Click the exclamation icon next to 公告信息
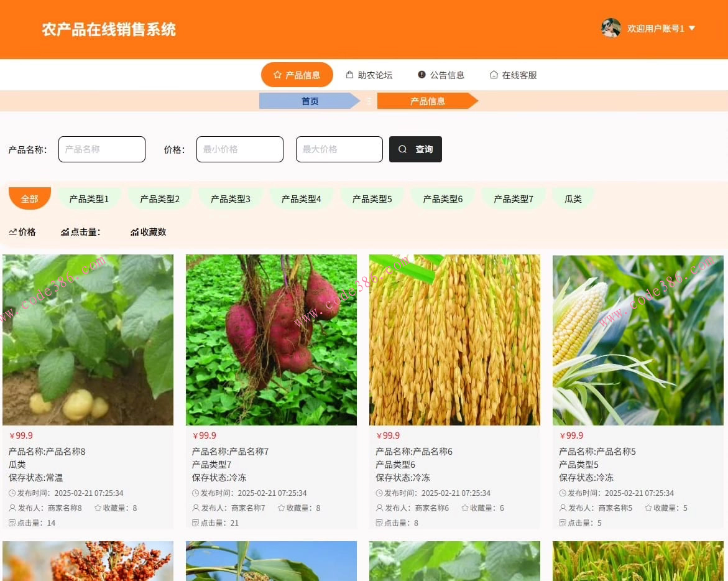728x581 pixels. point(422,75)
